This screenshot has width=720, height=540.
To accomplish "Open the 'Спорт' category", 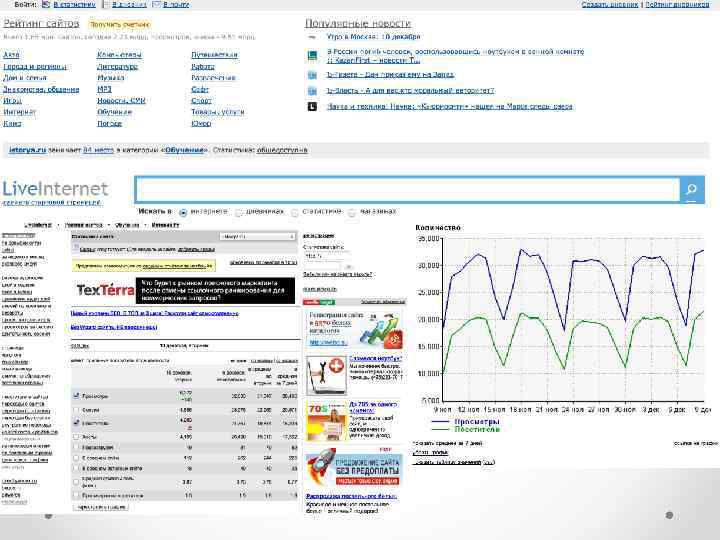I will tap(201, 101).
